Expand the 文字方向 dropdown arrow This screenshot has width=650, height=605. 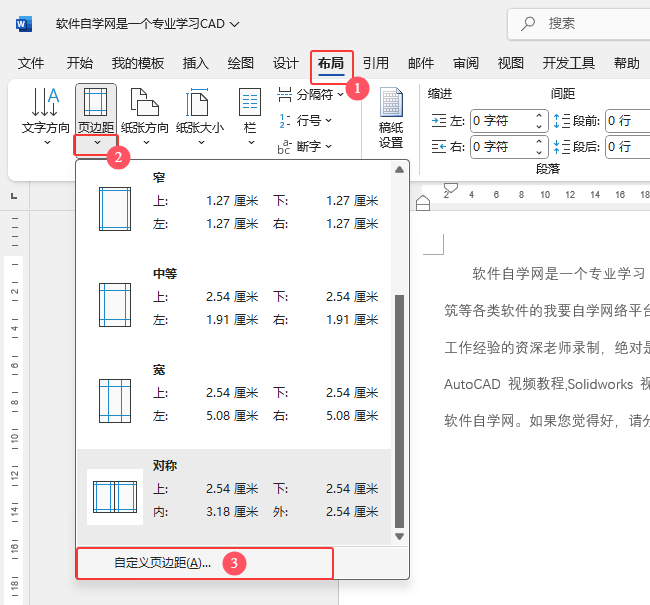click(x=47, y=143)
